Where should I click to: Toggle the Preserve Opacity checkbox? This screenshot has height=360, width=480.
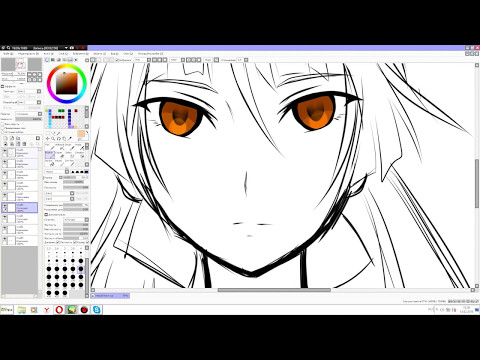click(x=2, y=124)
